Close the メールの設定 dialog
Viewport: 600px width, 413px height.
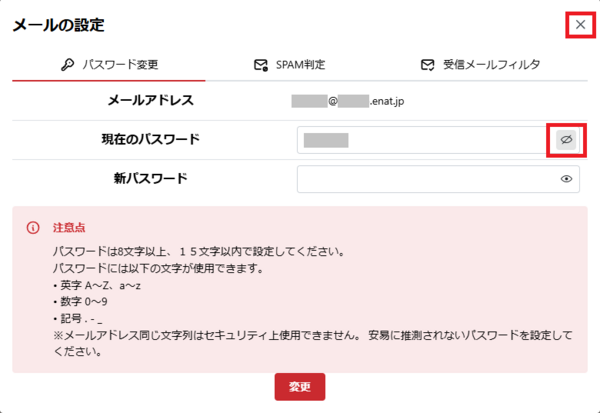click(579, 24)
